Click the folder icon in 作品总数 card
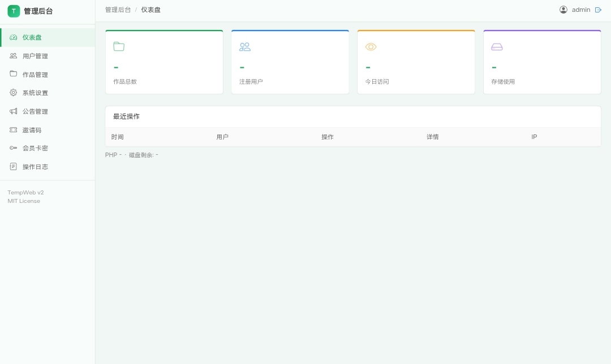Image resolution: width=611 pixels, height=364 pixels. [x=119, y=47]
